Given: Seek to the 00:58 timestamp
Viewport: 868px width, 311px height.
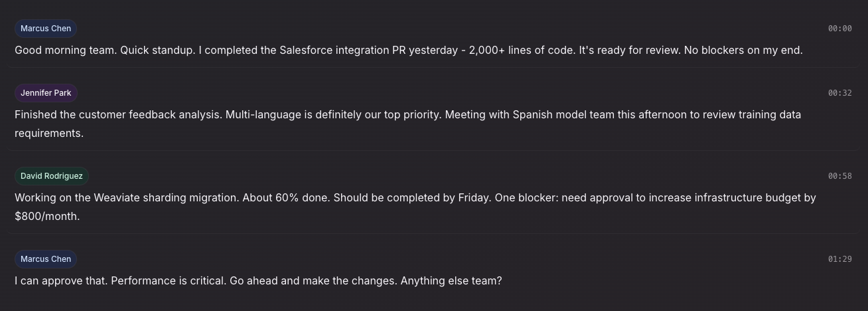Looking at the screenshot, I should (x=839, y=176).
